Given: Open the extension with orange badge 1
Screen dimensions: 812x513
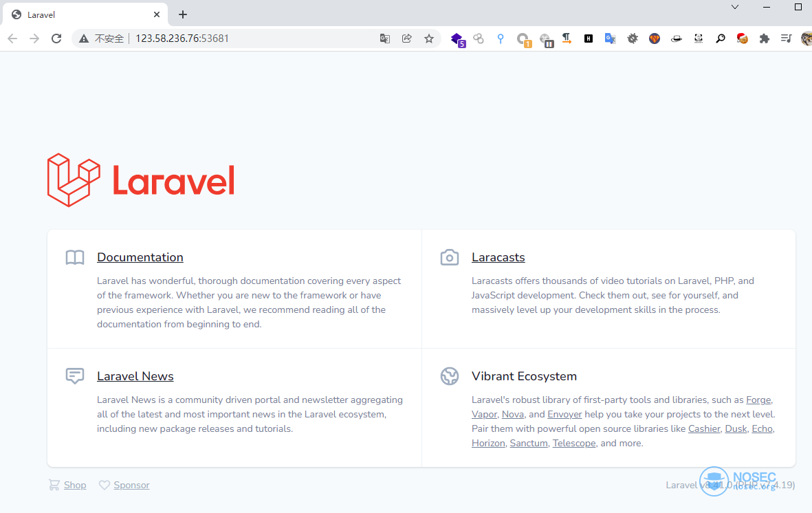Looking at the screenshot, I should coord(523,39).
